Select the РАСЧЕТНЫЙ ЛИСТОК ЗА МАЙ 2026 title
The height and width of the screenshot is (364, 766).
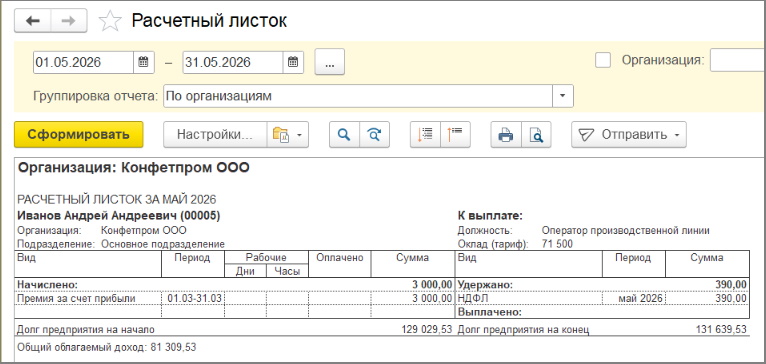coord(117,199)
